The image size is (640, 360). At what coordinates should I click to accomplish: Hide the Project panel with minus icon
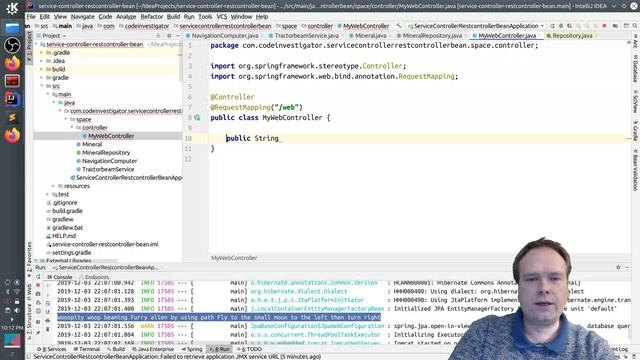[x=178, y=36]
